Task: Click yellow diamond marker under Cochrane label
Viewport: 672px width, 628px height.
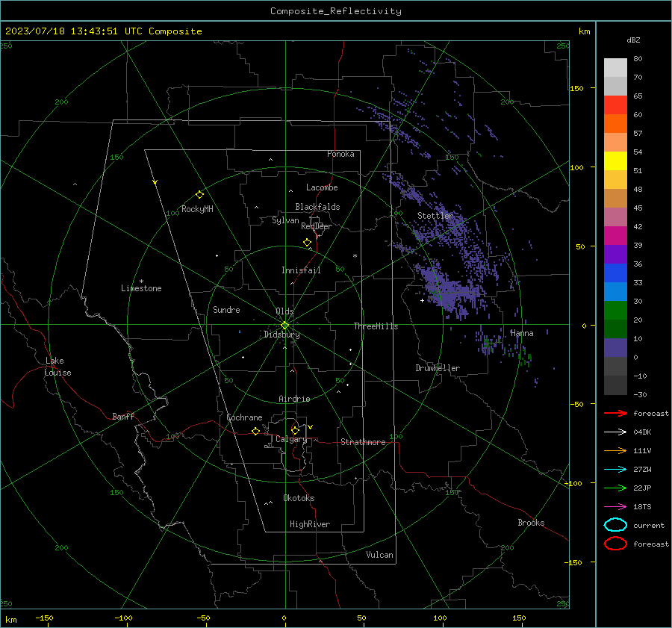Action: pos(255,432)
